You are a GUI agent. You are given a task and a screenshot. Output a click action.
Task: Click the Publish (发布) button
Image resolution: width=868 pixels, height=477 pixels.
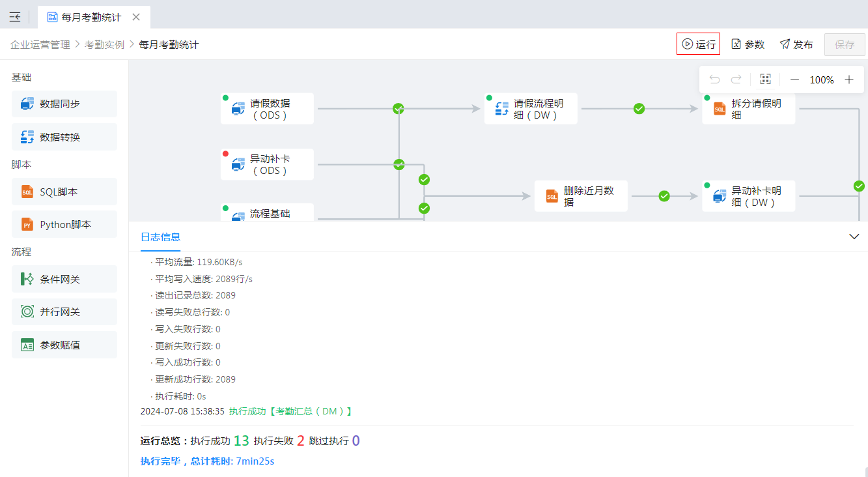coord(796,44)
